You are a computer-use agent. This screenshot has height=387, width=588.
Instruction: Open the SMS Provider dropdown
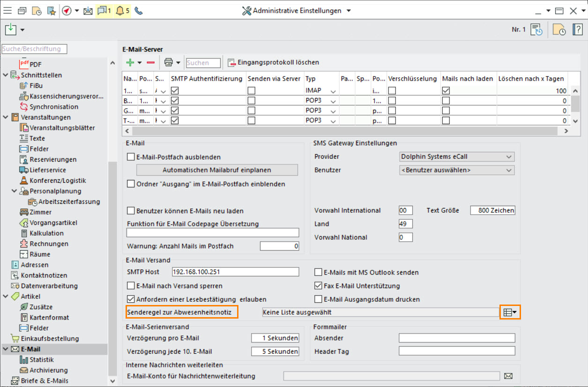[456, 156]
